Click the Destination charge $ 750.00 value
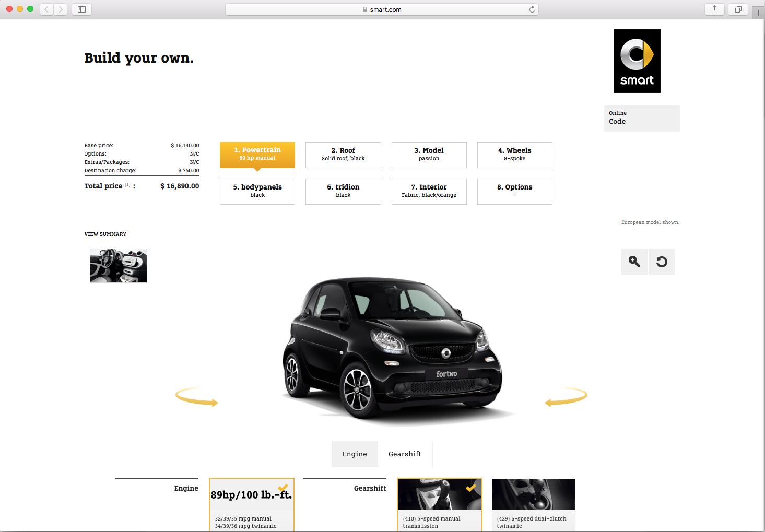 (x=189, y=171)
